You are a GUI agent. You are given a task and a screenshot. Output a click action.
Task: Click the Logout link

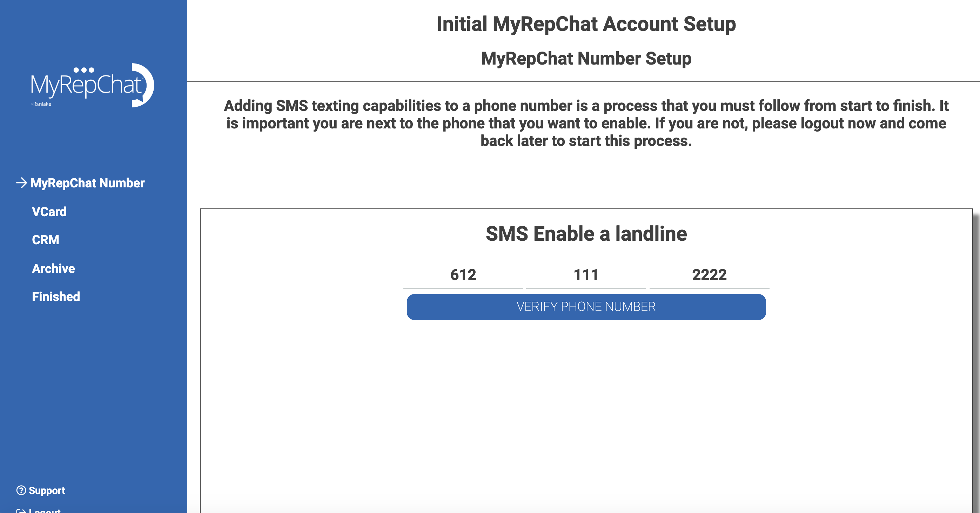[x=45, y=510]
